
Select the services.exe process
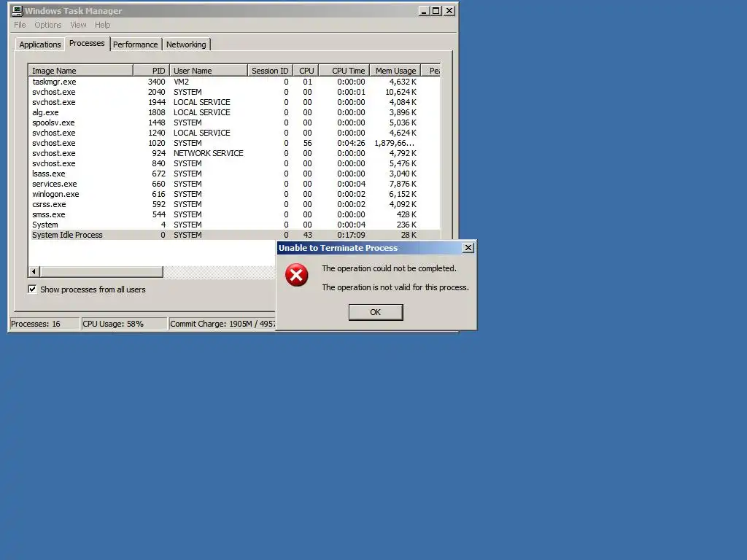click(x=234, y=184)
